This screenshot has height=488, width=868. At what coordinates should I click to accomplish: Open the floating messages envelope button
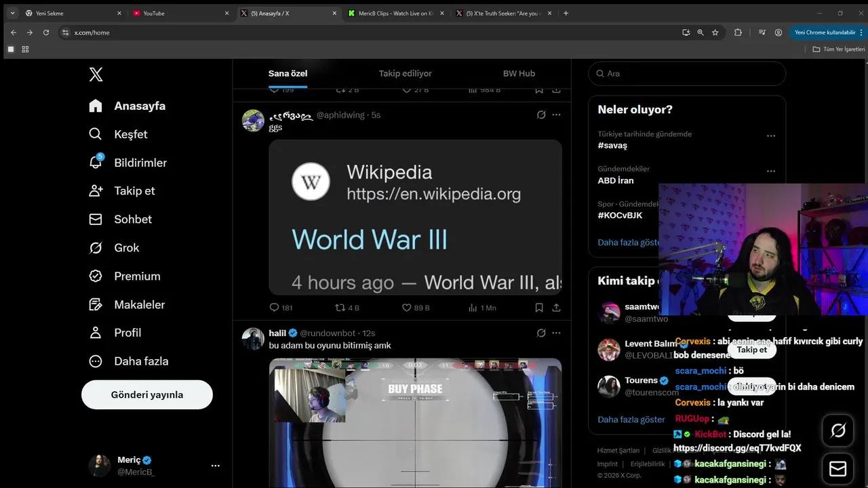tap(838, 468)
